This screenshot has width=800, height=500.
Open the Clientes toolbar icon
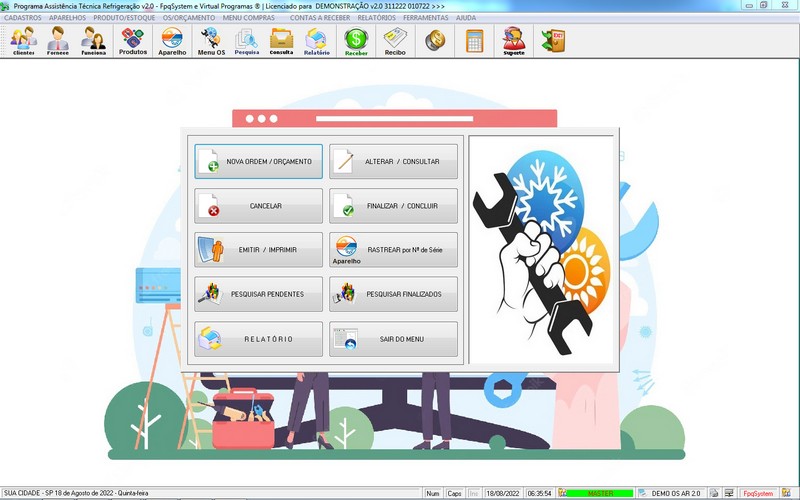[23, 41]
